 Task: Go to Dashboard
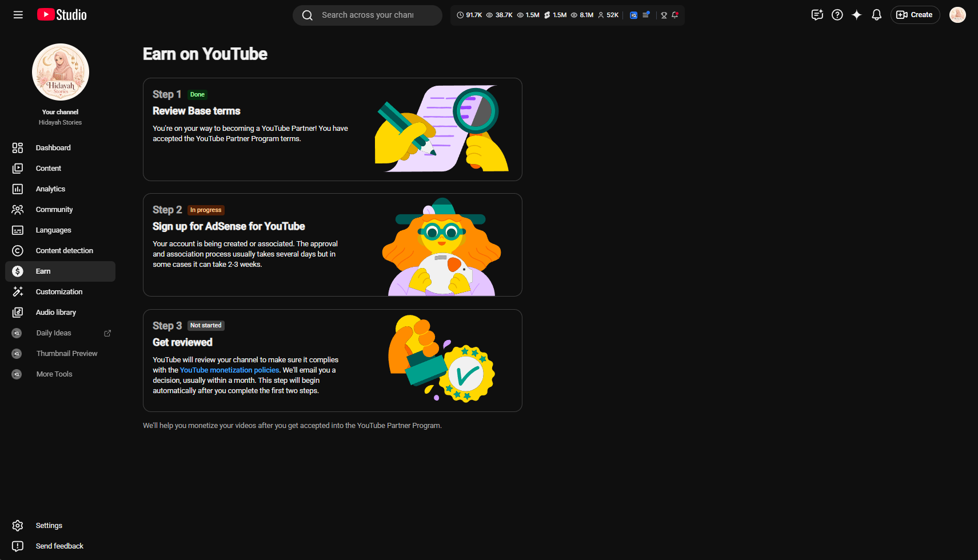coord(60,148)
